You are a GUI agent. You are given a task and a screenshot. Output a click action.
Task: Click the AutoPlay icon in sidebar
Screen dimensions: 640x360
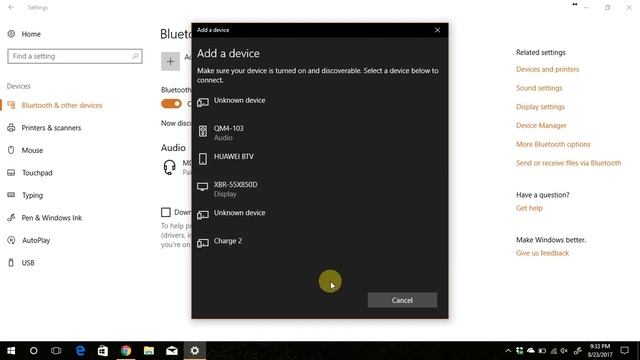coord(11,240)
